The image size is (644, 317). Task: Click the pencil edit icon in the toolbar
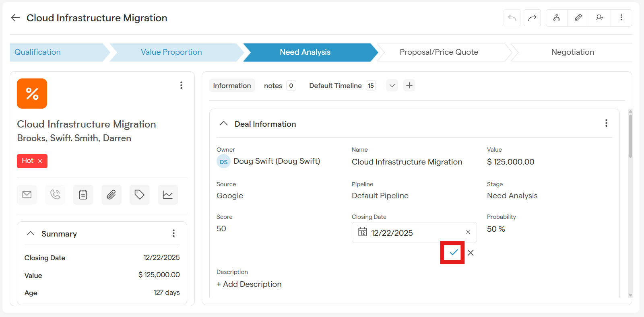[578, 18]
